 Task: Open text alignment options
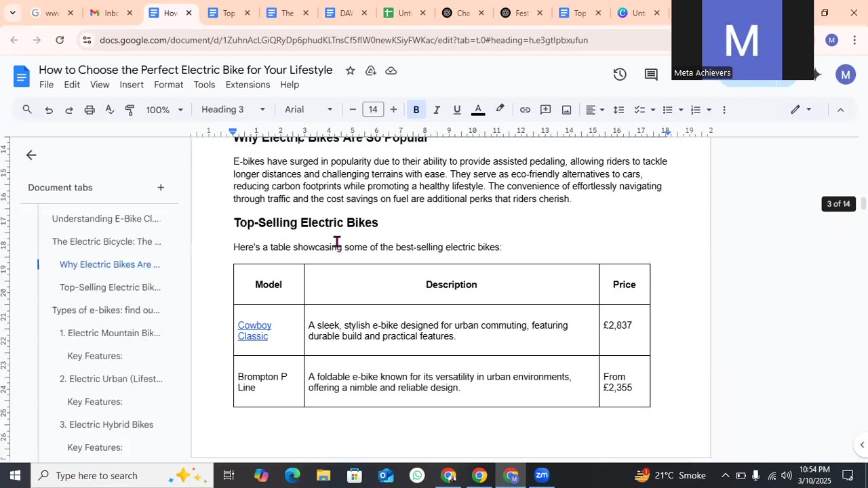[x=595, y=110]
